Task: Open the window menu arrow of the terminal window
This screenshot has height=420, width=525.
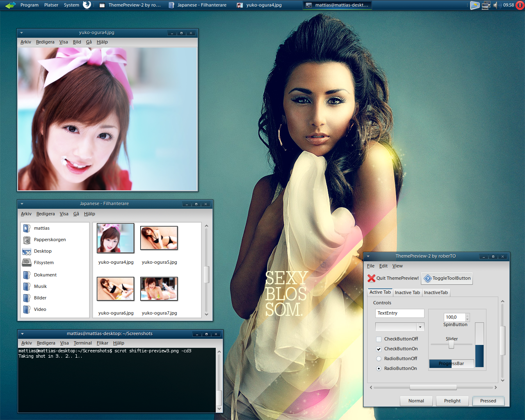Action: pyautogui.click(x=23, y=334)
